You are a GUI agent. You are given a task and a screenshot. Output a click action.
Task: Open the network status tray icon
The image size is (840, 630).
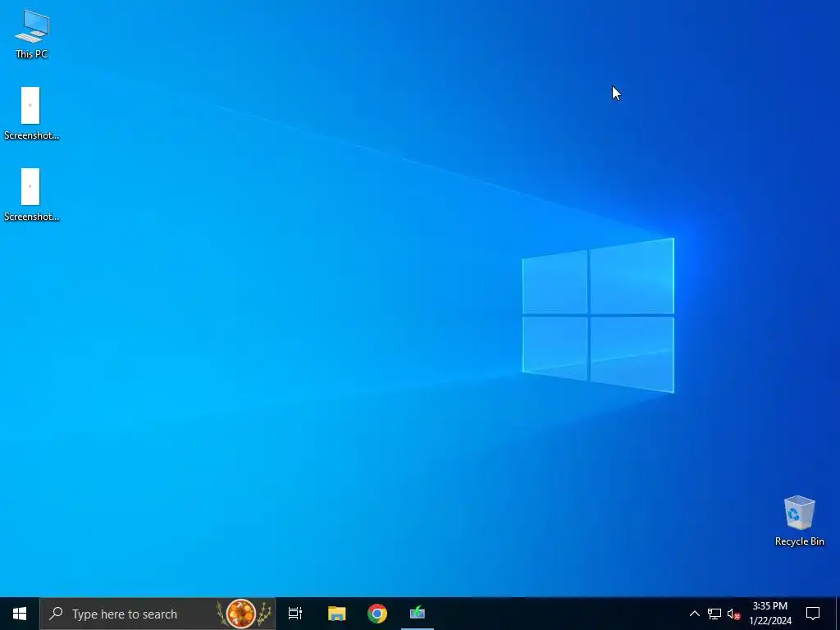point(714,614)
